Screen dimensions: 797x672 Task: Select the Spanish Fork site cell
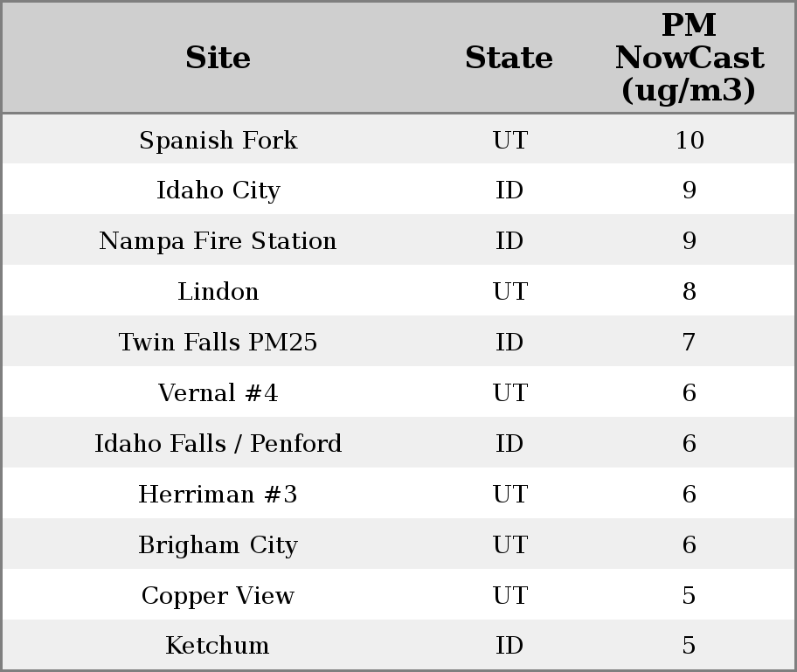click(x=218, y=141)
